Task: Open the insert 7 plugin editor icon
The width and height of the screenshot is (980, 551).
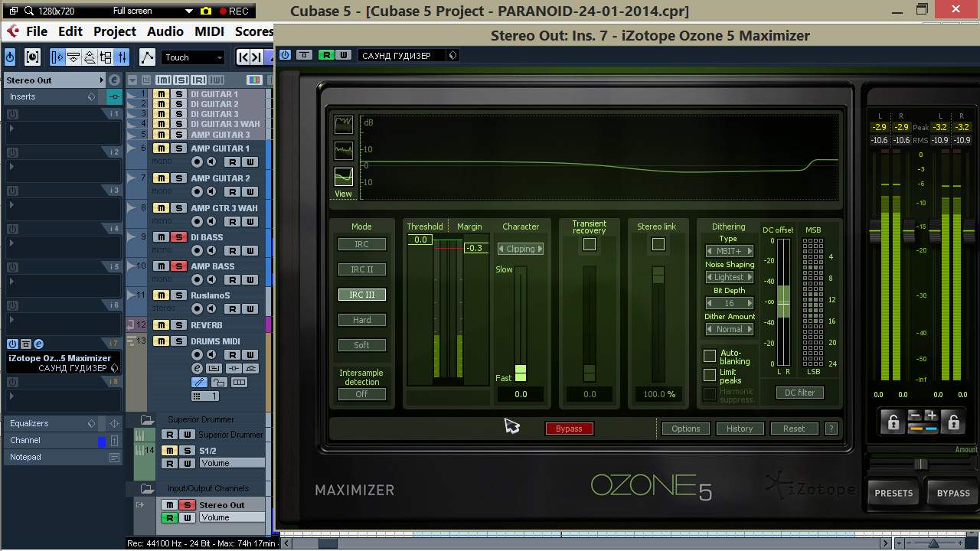Action: [39, 344]
